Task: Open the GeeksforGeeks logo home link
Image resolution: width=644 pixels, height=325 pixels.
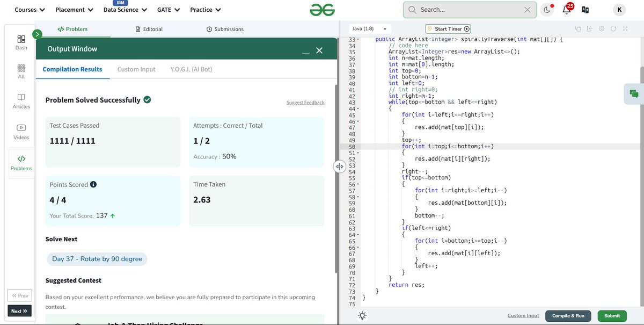Action: (x=322, y=10)
